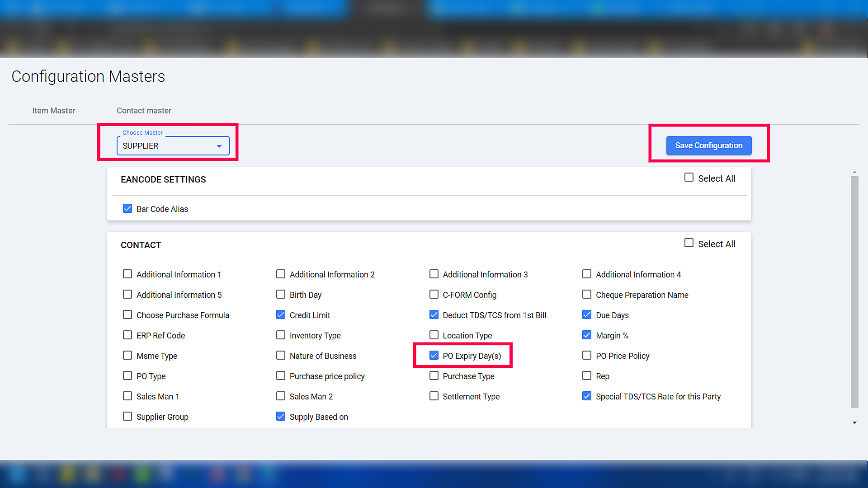Enable the Settlement Type checkbox

[x=434, y=396]
